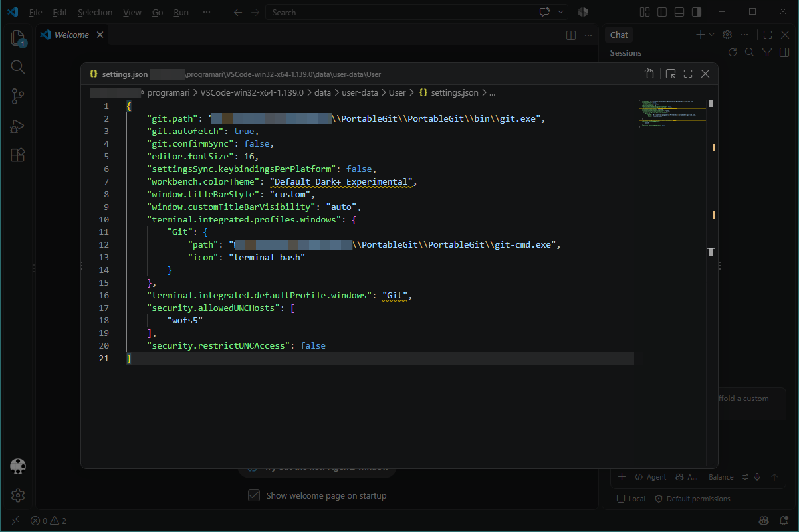This screenshot has width=799, height=532.
Task: Click line number 21 in the gutter
Action: [x=104, y=359]
